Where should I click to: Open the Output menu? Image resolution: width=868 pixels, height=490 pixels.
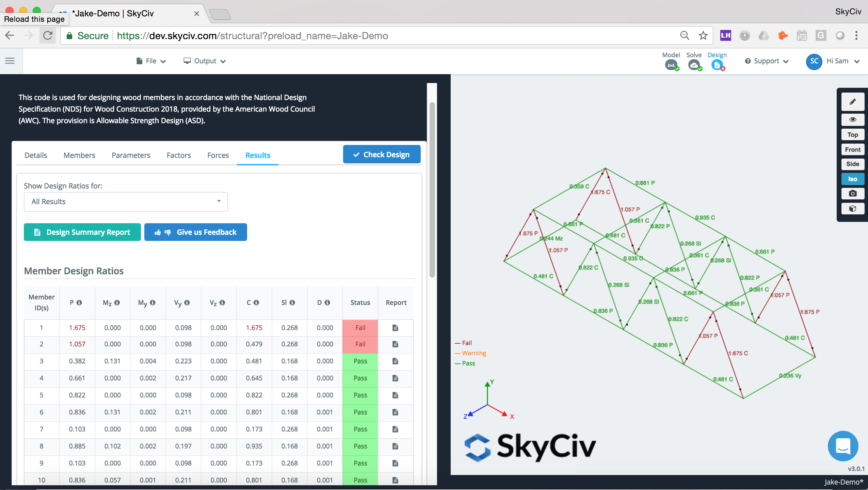[205, 60]
